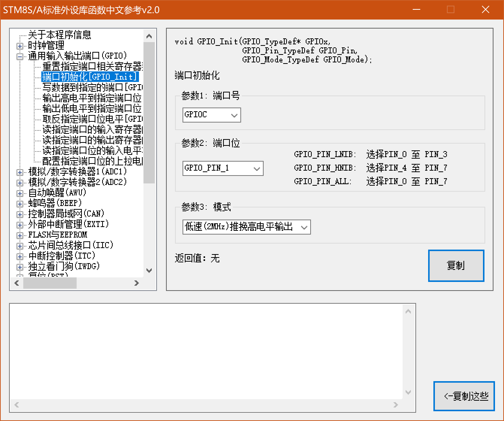Expand the 模拟/数字转换器1(ADC1) node

coord(19,172)
